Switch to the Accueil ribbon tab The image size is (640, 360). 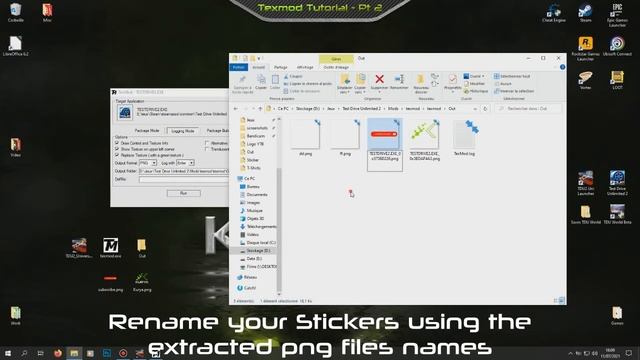click(258, 67)
